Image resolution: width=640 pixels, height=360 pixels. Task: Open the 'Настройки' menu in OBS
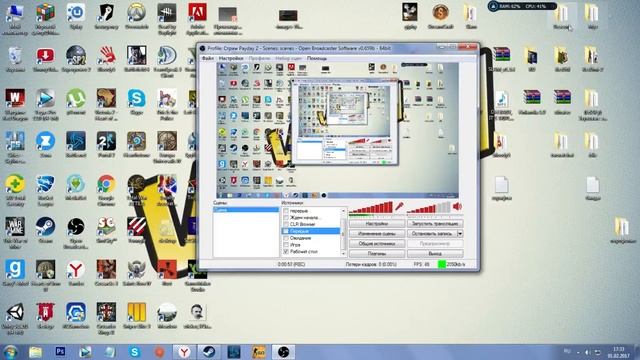coord(231,58)
